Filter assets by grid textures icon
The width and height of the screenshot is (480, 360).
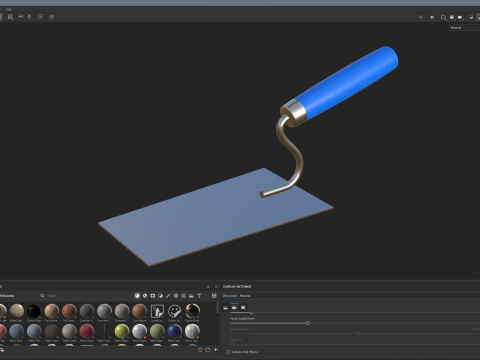(184, 296)
